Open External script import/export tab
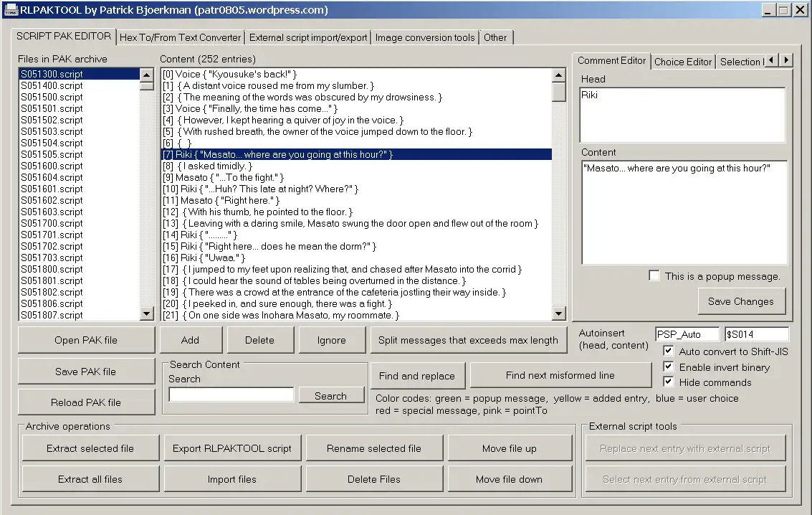This screenshot has height=515, width=812. tap(308, 37)
